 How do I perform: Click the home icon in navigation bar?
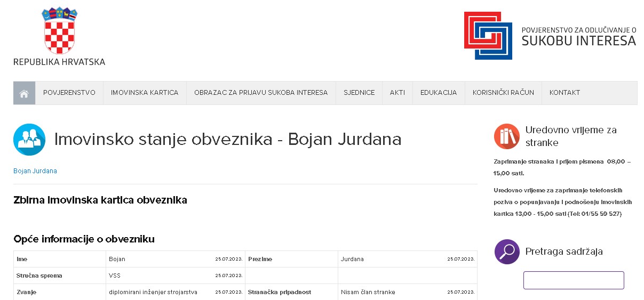tap(24, 93)
